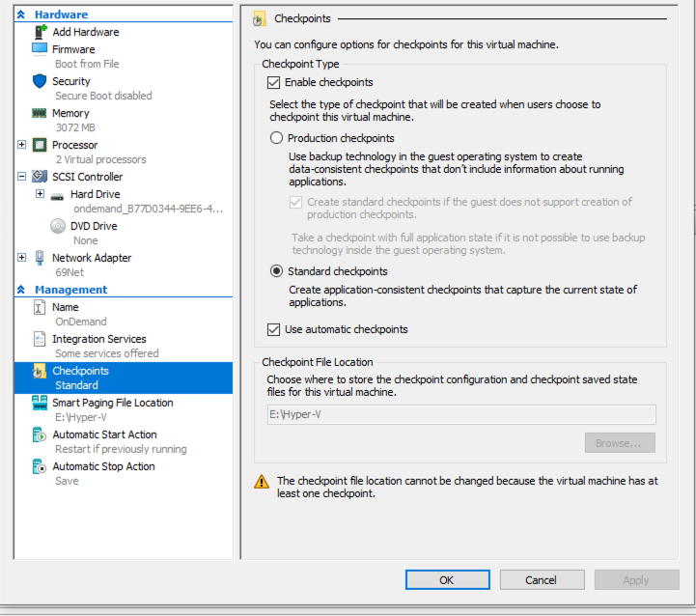
Task: Disable Use automatic checkpoints checkbox
Action: (275, 329)
